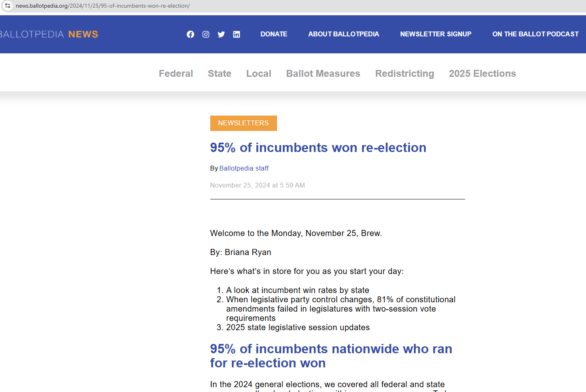Open Ballotpedia's Facebook page icon
The image size is (586, 392).
[190, 34]
